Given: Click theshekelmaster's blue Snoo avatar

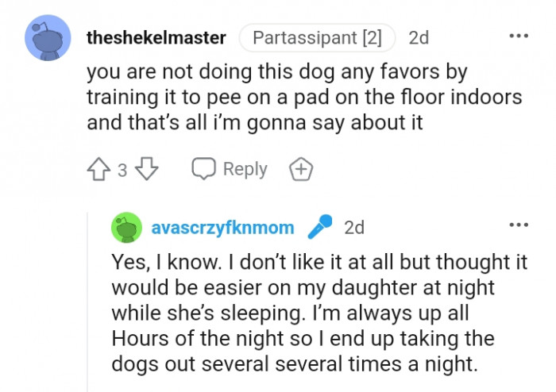Looking at the screenshot, I should click(x=48, y=37).
